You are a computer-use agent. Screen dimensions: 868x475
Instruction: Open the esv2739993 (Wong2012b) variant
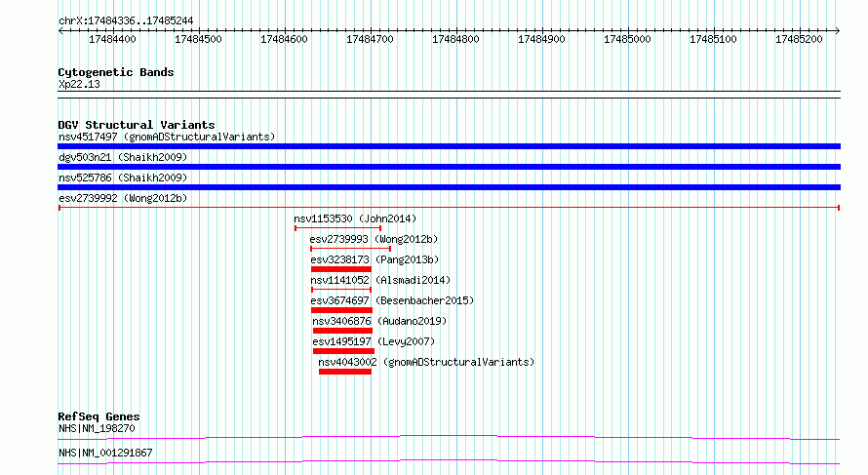pos(374,239)
